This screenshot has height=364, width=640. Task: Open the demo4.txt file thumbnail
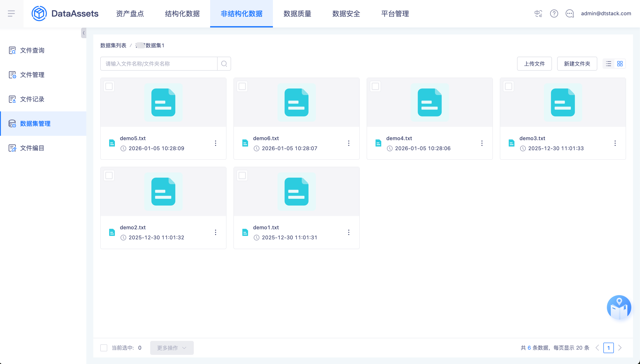point(429,102)
